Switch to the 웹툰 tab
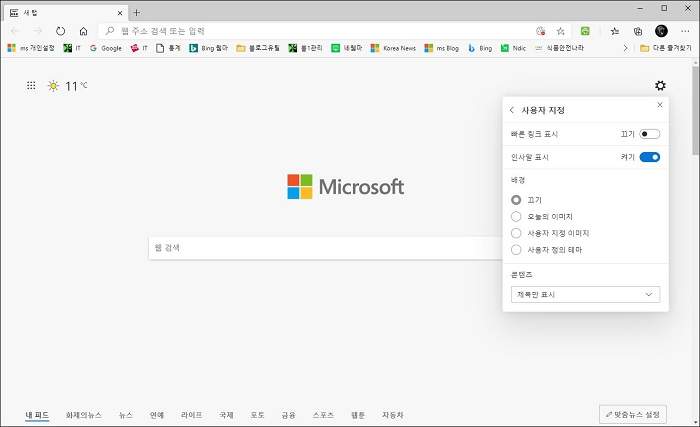The height and width of the screenshot is (427, 700). point(358,415)
